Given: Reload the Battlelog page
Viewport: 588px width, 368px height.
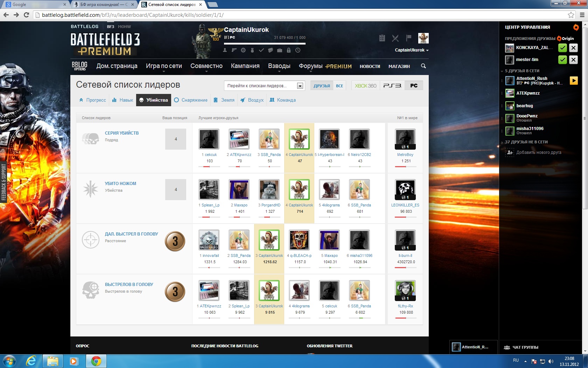Looking at the screenshot, I should pyautogui.click(x=26, y=15).
